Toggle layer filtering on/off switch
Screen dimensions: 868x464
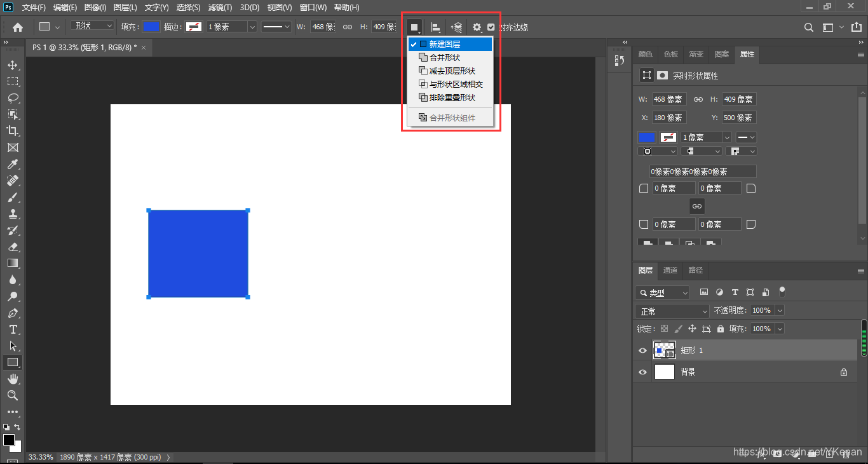(x=782, y=292)
